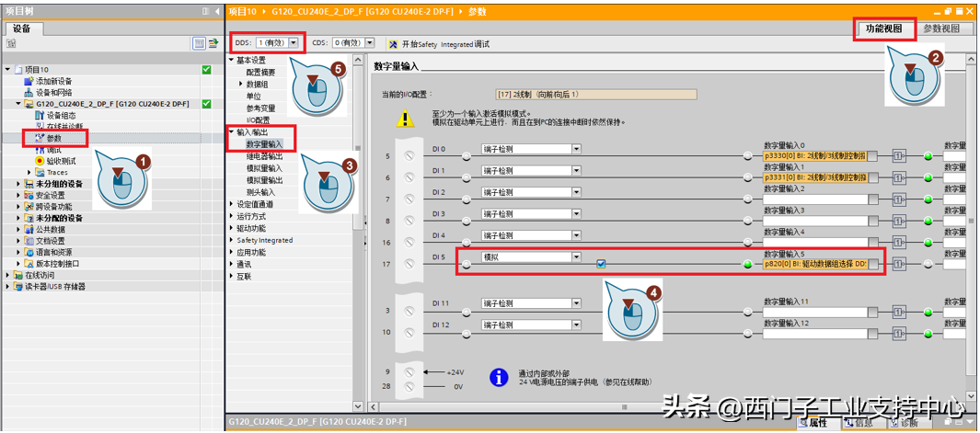Viewport: 980px width, 433px height.
Task: Click the 验收测试 tree item icon
Action: point(40,161)
